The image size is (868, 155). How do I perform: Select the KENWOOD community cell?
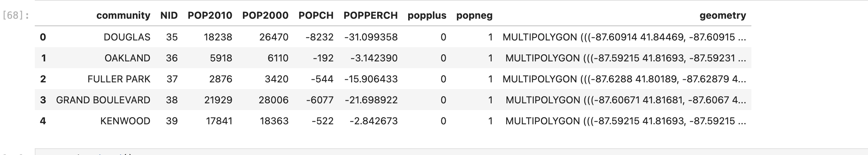point(125,121)
